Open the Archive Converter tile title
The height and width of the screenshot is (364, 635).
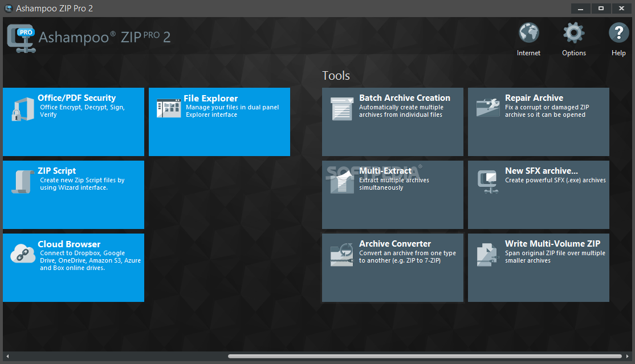pos(395,244)
